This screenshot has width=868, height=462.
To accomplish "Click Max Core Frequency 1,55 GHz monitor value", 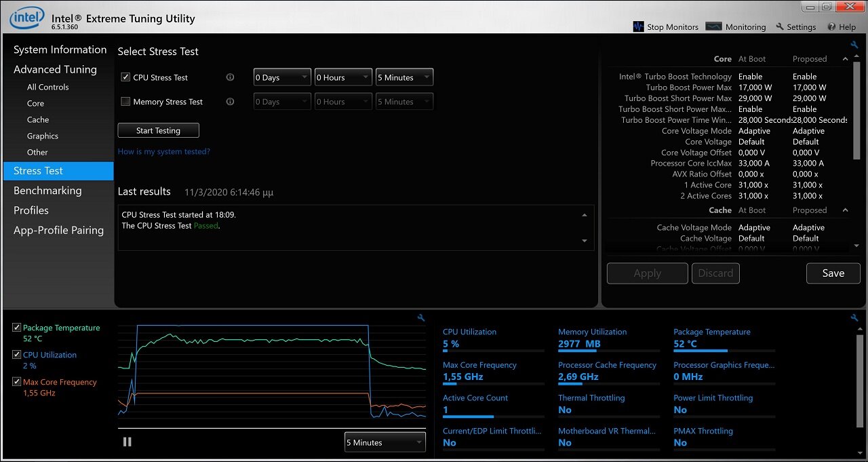I will pyautogui.click(x=463, y=377).
